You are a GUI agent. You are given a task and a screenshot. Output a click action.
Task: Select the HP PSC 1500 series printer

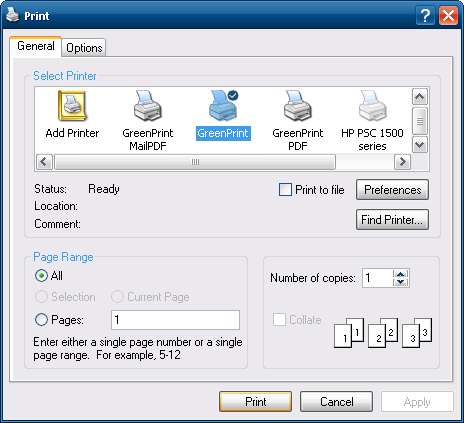[372, 106]
